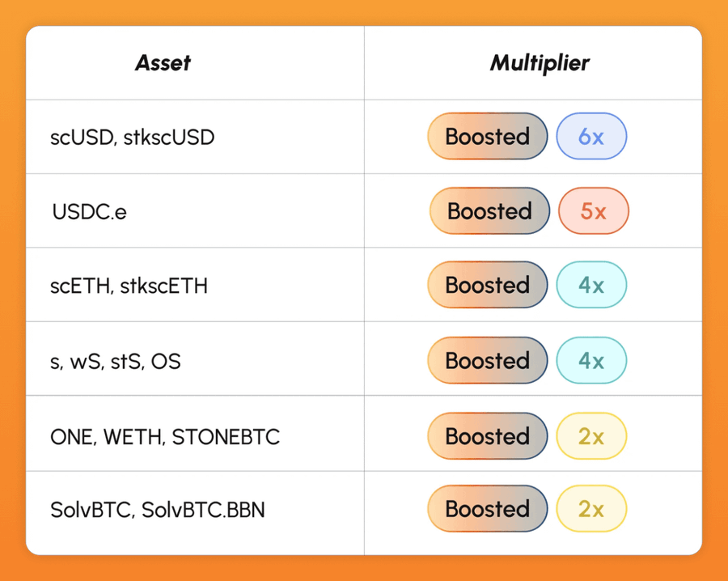Select the SolvBTC, SolvBTC.BBN asset label
The image size is (728, 581).
pyautogui.click(x=158, y=510)
